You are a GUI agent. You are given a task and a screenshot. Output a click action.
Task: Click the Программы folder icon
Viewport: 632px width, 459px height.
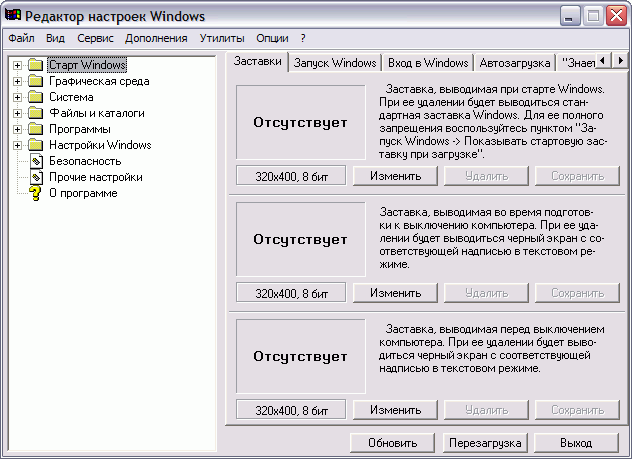click(35, 129)
